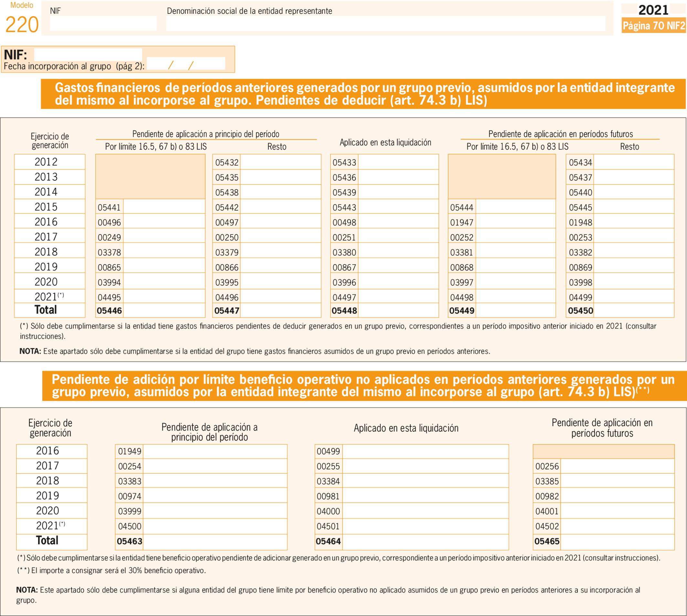Click input field for box 03996
The image size is (687, 616).
click(x=398, y=281)
